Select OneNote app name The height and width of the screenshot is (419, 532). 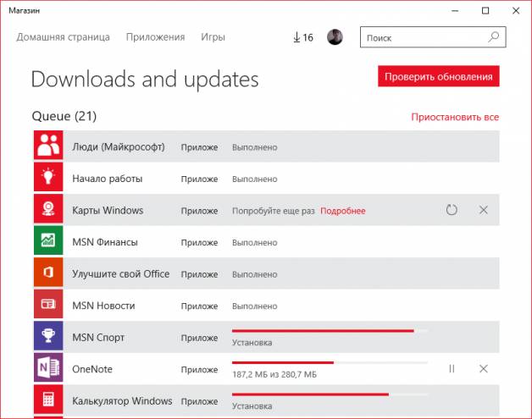click(92, 369)
